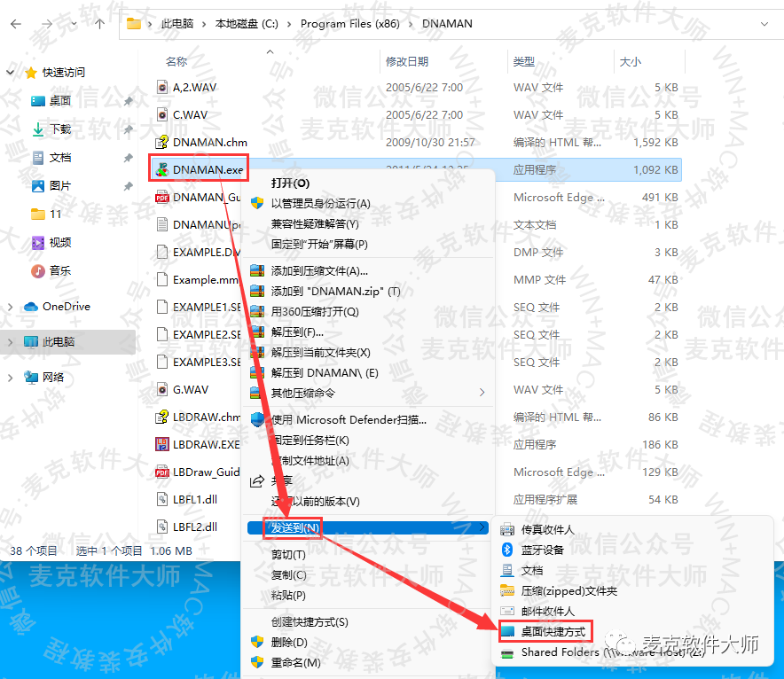Open 视频 folder in sidebar
The height and width of the screenshot is (679, 784).
pos(60,243)
